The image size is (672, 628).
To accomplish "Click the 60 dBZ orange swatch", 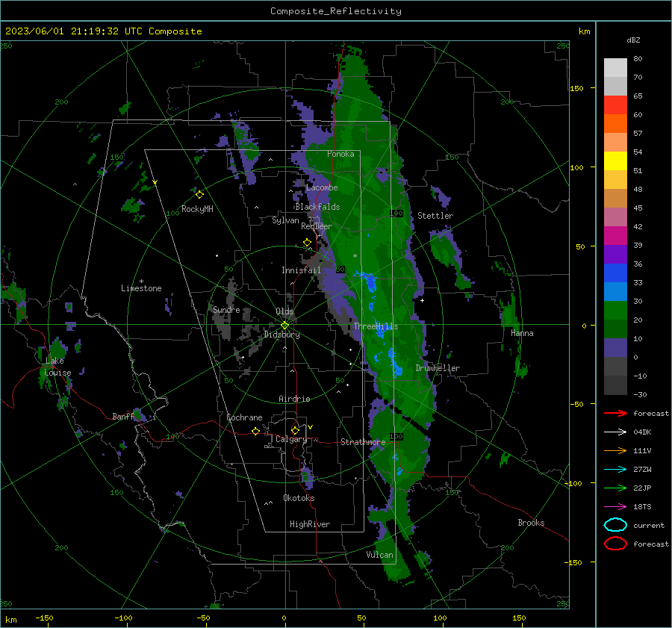I will [x=615, y=123].
